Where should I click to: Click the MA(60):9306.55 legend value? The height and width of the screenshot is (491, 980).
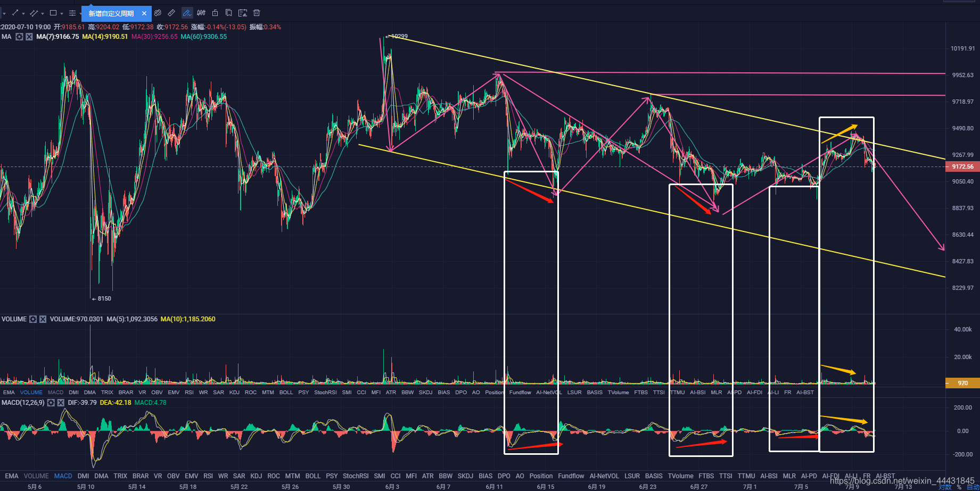pos(204,37)
